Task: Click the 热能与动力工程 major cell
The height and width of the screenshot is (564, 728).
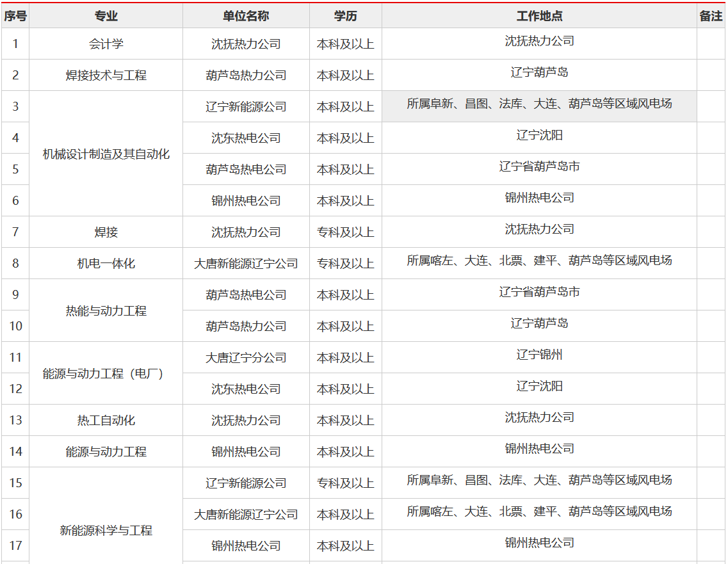Action: click(x=106, y=310)
